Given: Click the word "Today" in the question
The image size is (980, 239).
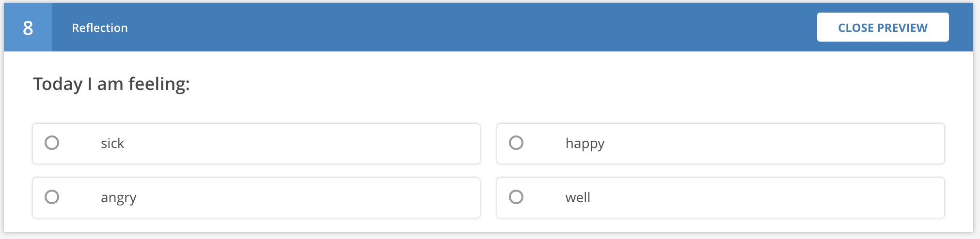Looking at the screenshot, I should [58, 84].
